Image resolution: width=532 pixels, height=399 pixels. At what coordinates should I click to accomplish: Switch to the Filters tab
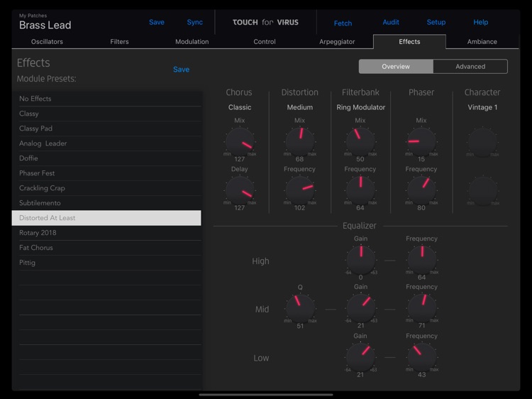pyautogui.click(x=119, y=42)
